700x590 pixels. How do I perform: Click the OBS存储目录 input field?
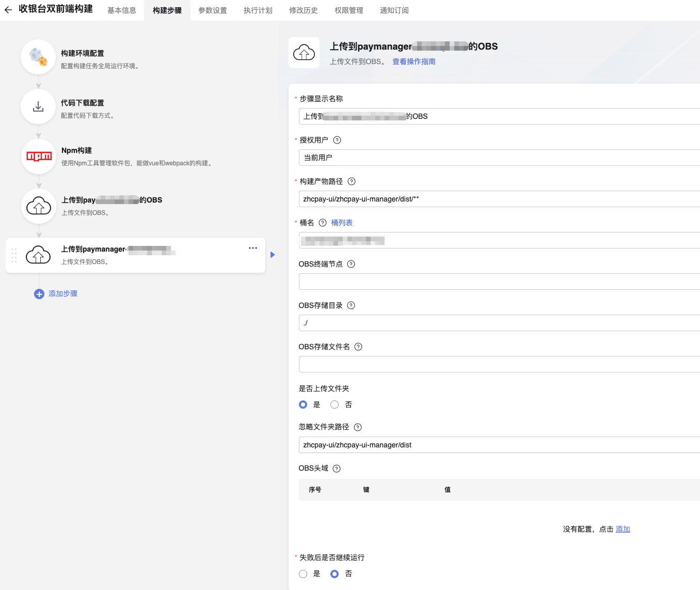[x=499, y=323]
